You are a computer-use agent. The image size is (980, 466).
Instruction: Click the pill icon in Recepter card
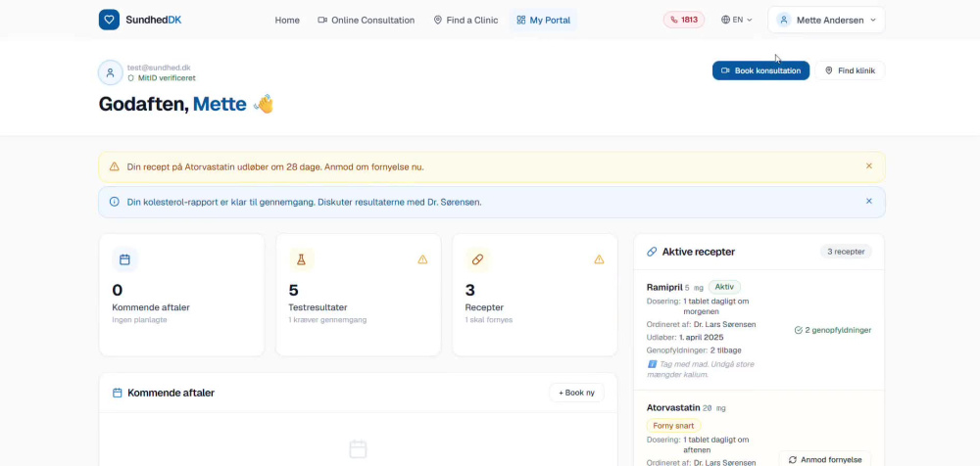[477, 259]
